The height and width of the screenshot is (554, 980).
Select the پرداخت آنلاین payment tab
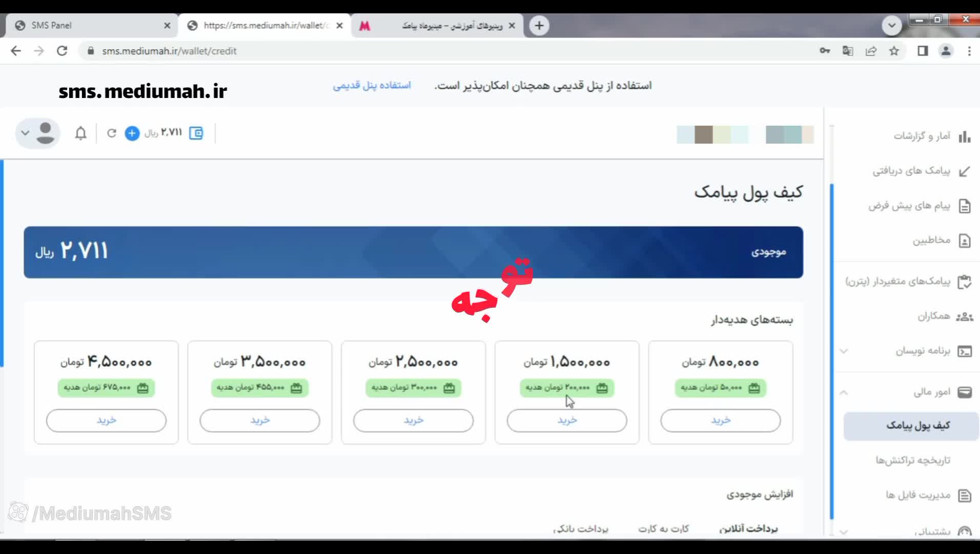coord(748,528)
